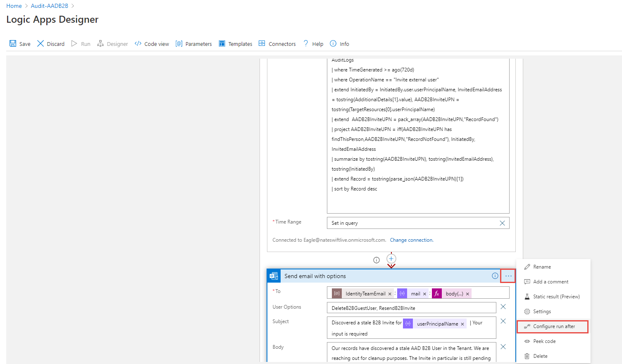Click the Outlook icon on Send email card

click(x=274, y=276)
